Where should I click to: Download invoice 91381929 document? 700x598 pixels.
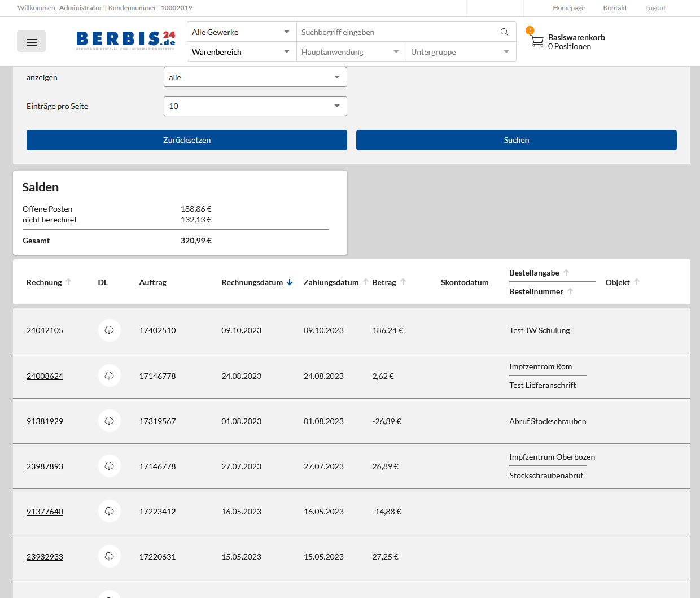110,421
